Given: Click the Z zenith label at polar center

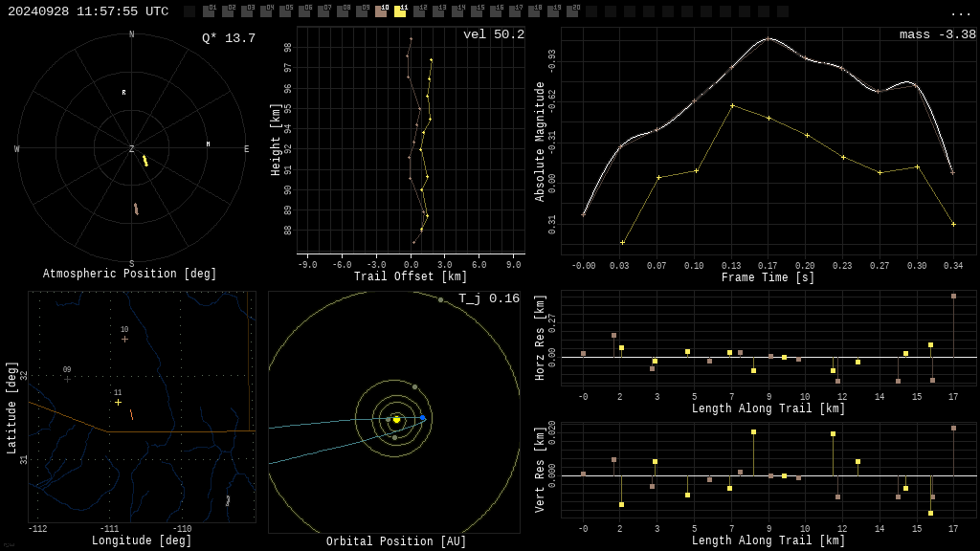Looking at the screenshot, I should (x=131, y=148).
